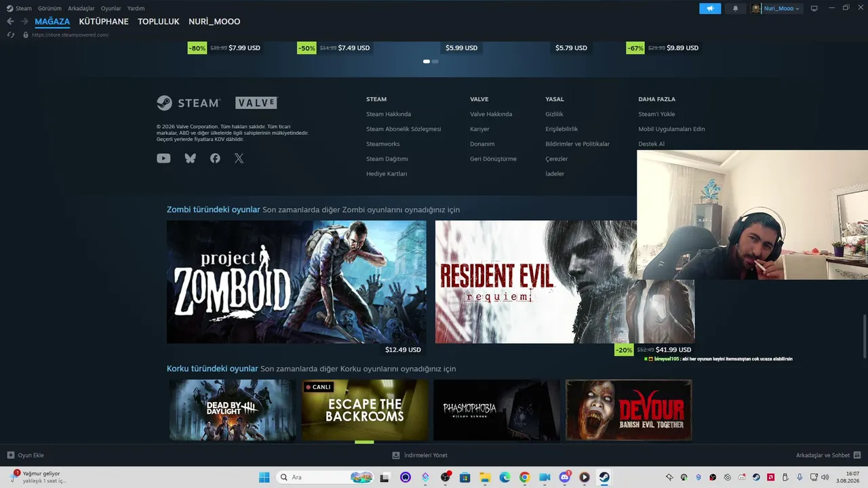Click the Valve logo in the footer
This screenshot has width=868, height=488.
pos(256,103)
